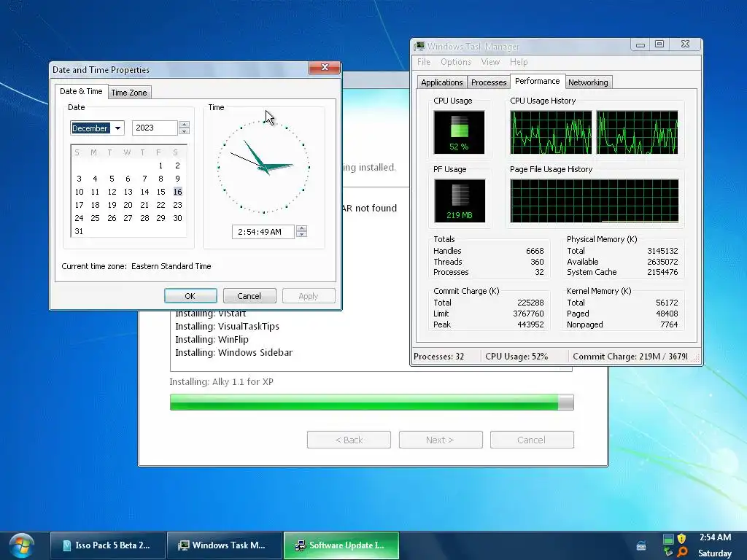Open the Options menu in Task Manager

tap(455, 62)
